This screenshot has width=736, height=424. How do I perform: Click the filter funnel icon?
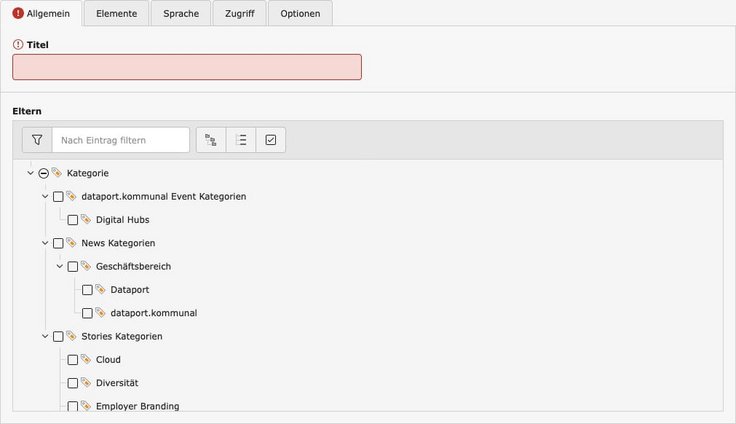point(37,140)
